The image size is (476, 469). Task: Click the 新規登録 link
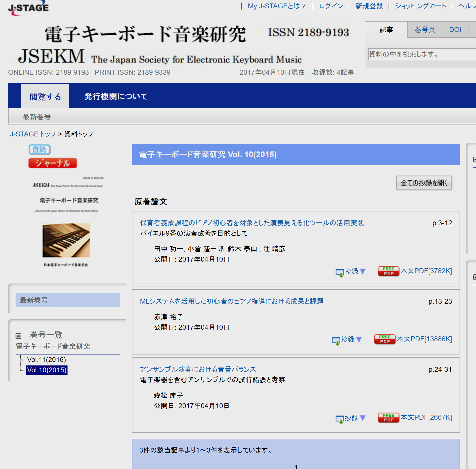coord(369,6)
